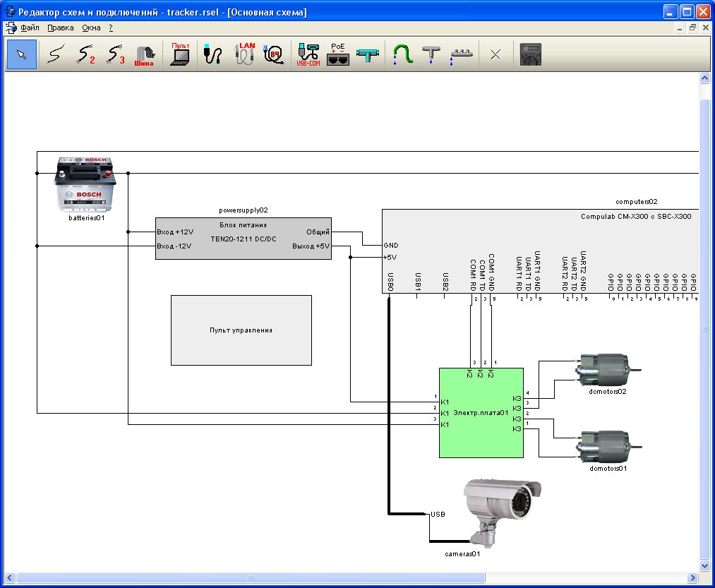Restore the inner schema document window
Screen dimensions: 715x588
click(692, 28)
